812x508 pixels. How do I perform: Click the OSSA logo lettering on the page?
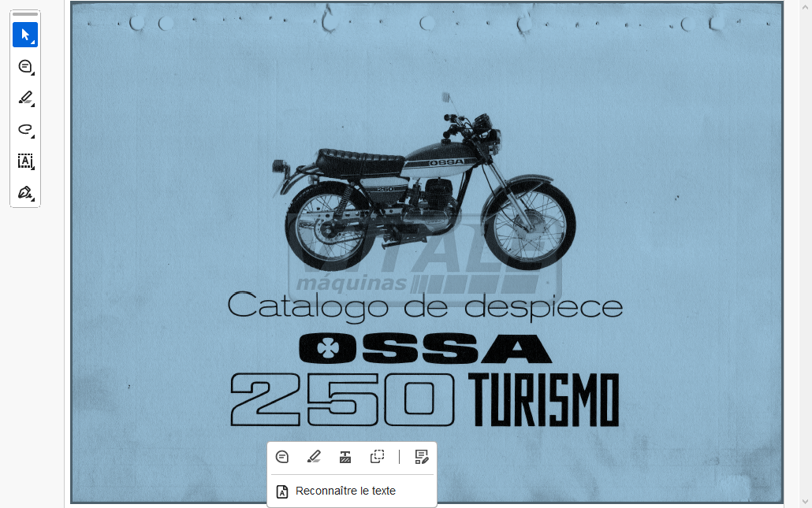tap(425, 348)
